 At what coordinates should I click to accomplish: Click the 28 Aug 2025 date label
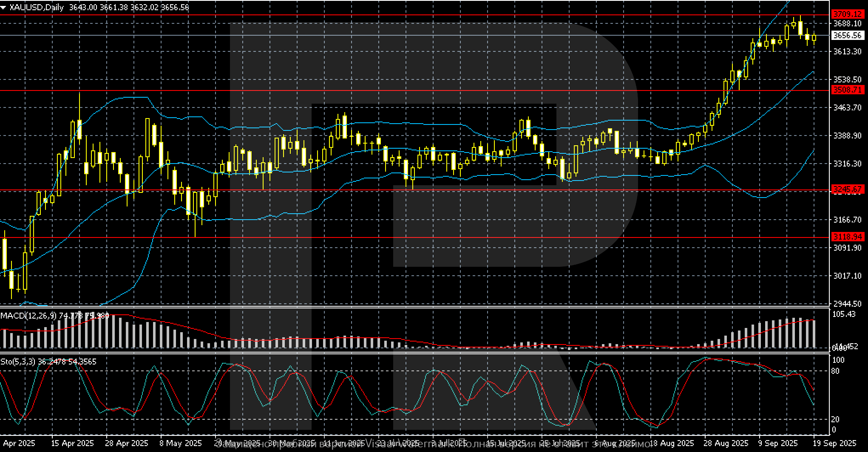tap(726, 443)
